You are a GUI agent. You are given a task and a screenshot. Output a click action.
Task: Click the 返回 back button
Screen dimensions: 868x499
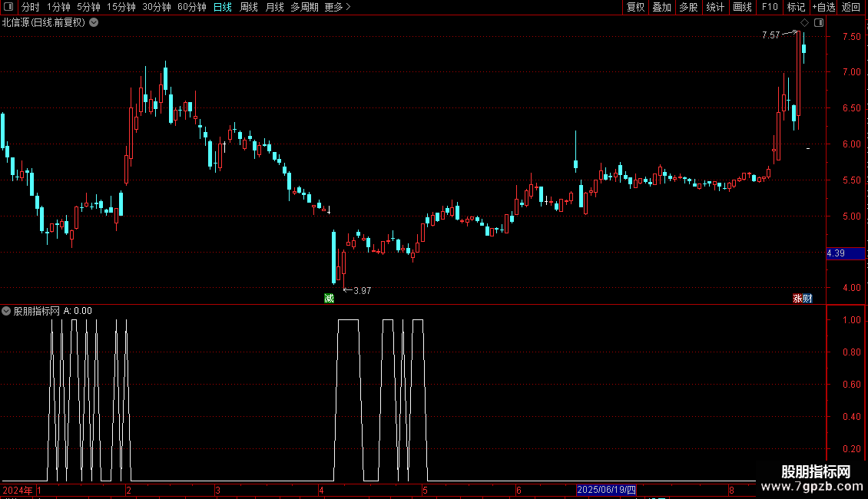pyautogui.click(x=851, y=7)
